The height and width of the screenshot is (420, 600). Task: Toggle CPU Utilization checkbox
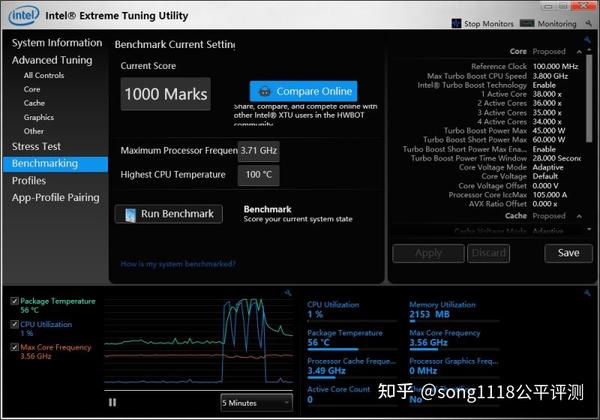[15, 324]
